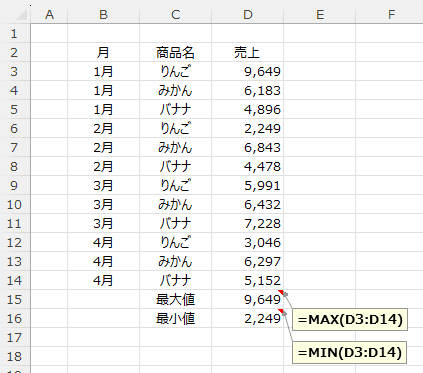Select cell showing minimum value 2,249 in row 16

click(x=248, y=318)
